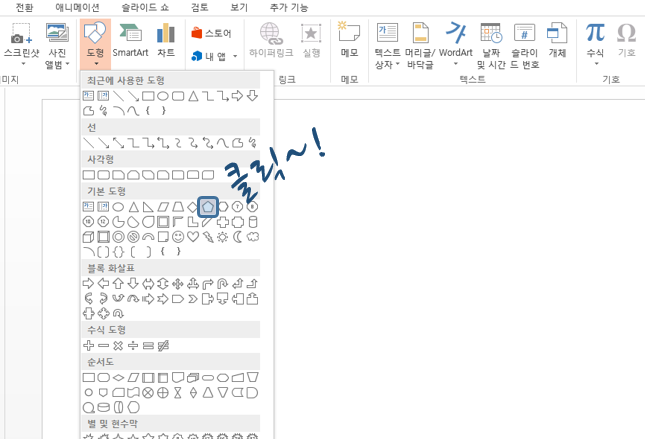Pick the parallelogram in 기본 도형

(x=163, y=207)
